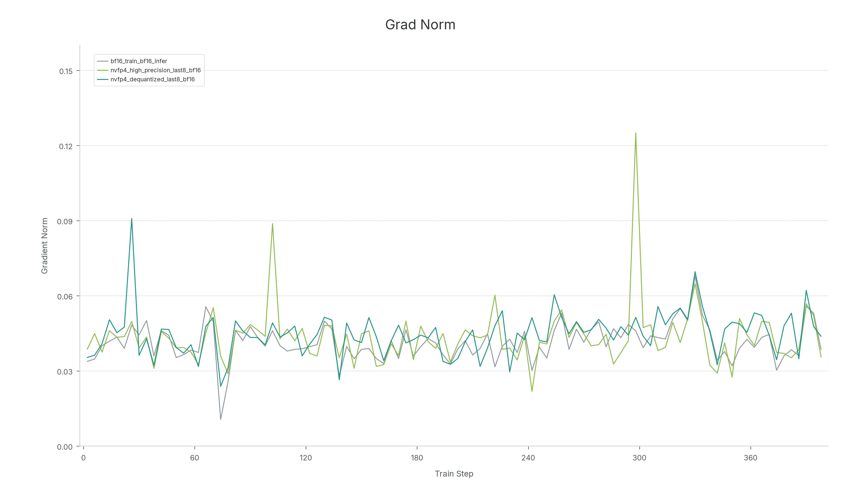Screen dimensions: 841x504
Task: Click the teal spike peak near 0.09
Action: pos(132,218)
